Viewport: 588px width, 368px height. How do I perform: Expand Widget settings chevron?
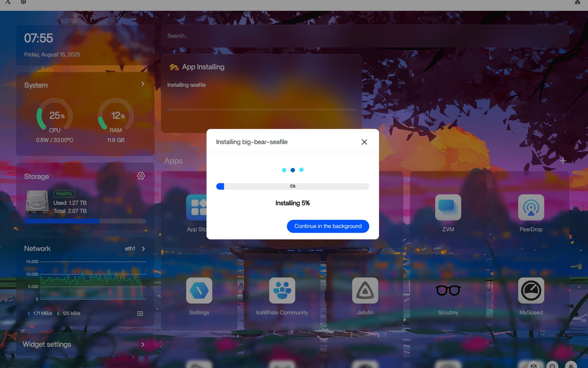[x=143, y=344]
